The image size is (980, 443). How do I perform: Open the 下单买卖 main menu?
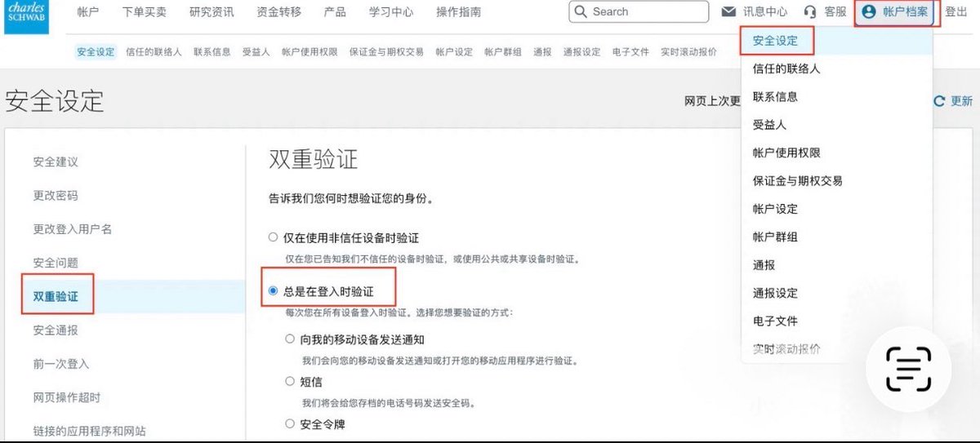coord(144,12)
